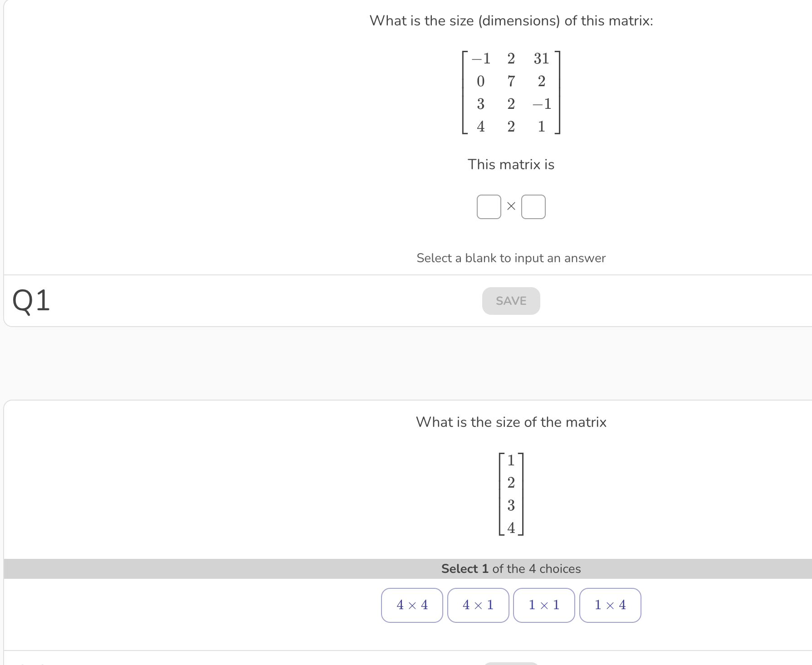Screen dimensions: 812x665
Task: Click 'Select a blank to input an answer' text
Action: coord(511,258)
